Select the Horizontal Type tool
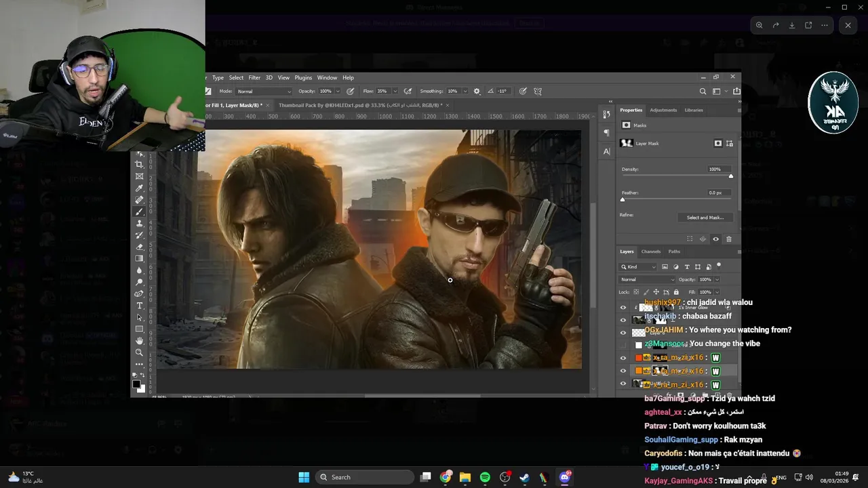868x488 pixels. 140,306
